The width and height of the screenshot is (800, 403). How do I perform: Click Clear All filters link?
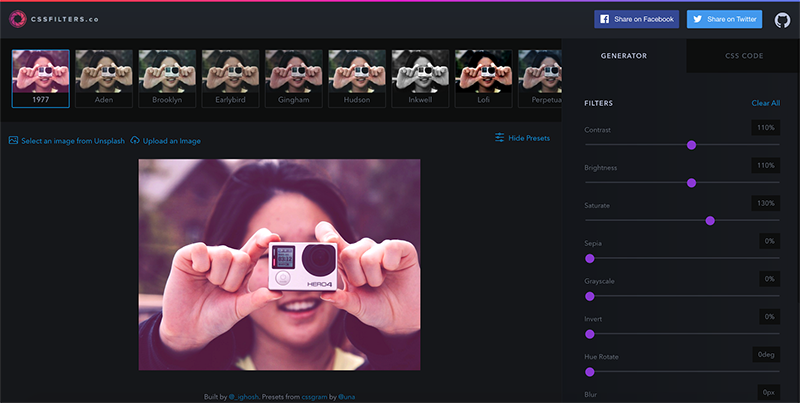point(765,103)
